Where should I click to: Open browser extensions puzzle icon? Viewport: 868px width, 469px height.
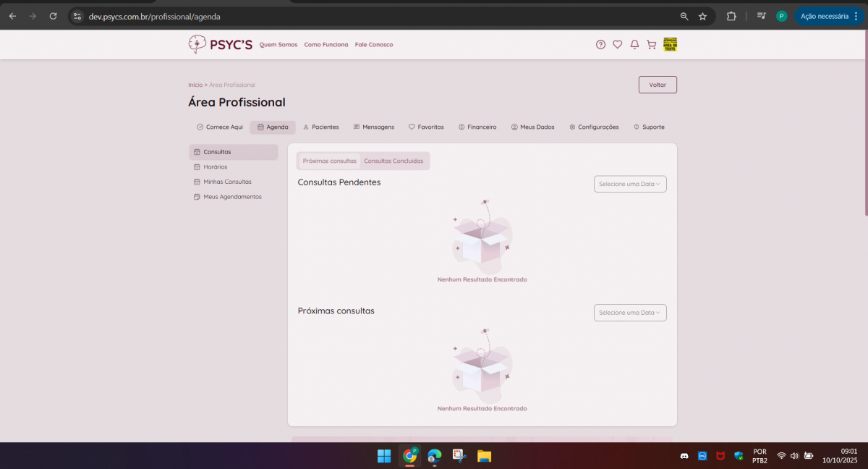731,16
